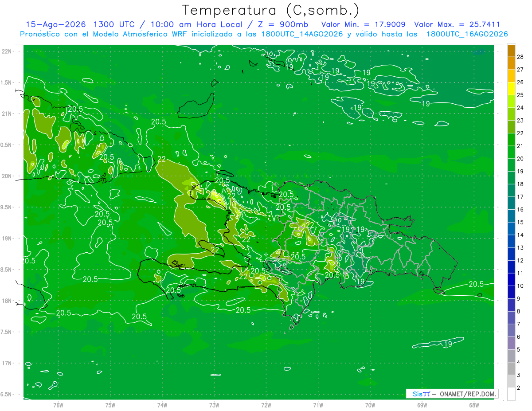Screen dimensions: 532x411
Task: Click the '74W' longitude label
Action: (162, 405)
